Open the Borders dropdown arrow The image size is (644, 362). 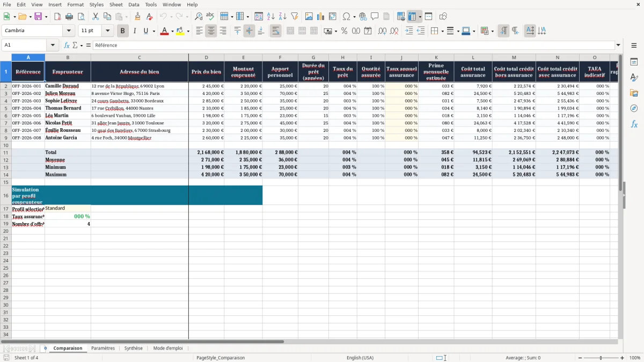click(x=442, y=31)
